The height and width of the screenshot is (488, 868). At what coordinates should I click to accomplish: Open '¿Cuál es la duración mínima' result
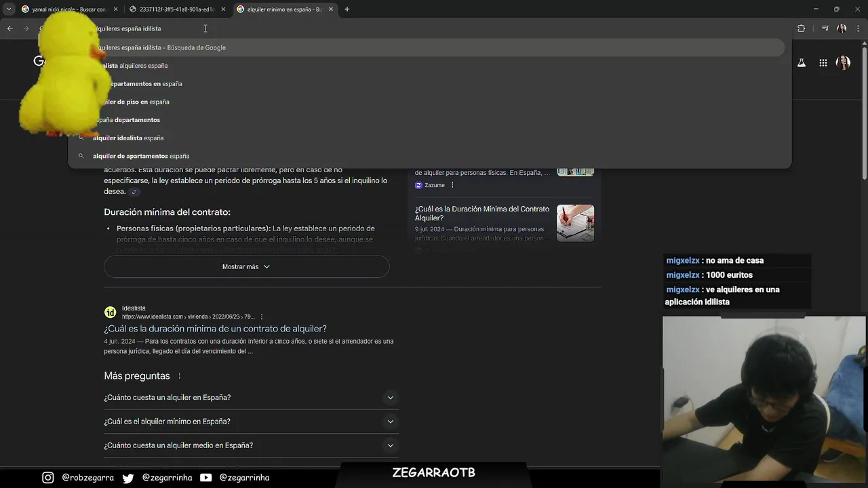point(215,329)
